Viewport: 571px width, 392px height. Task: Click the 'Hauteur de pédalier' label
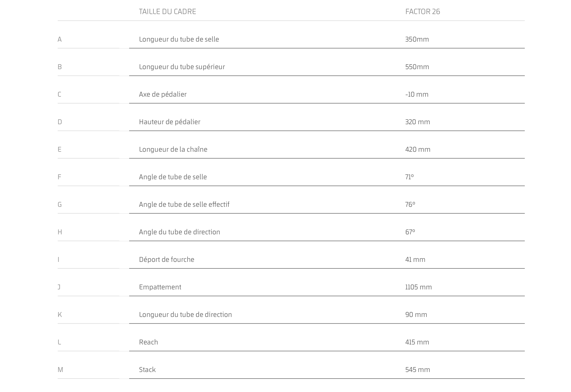[x=169, y=122]
